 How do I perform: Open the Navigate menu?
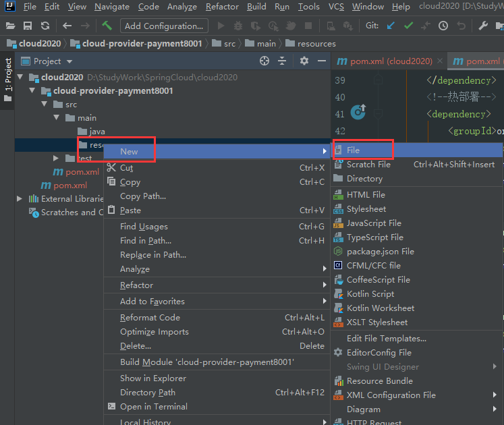[112, 7]
